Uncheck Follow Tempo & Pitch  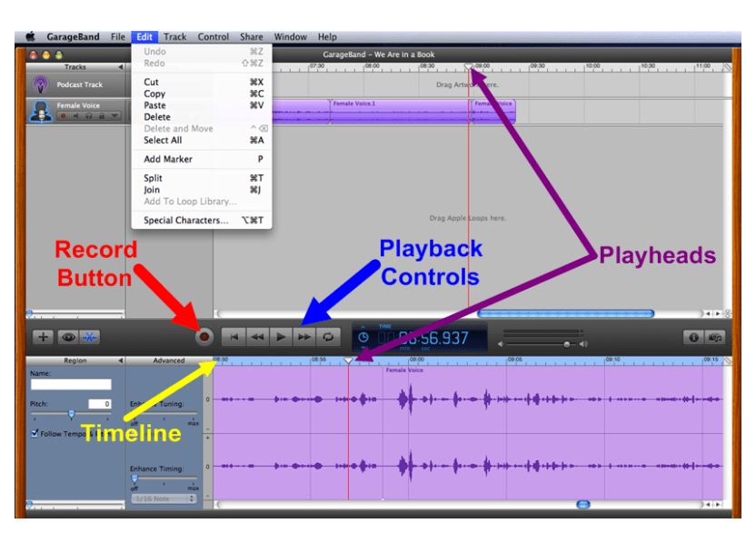[35, 432]
